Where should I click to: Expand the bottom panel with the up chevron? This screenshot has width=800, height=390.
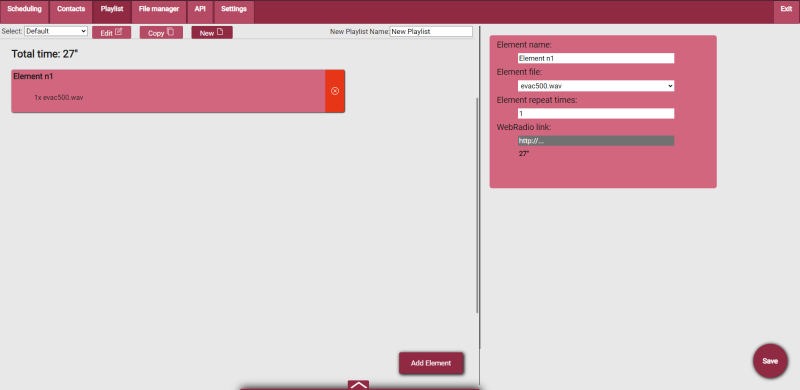click(359, 385)
